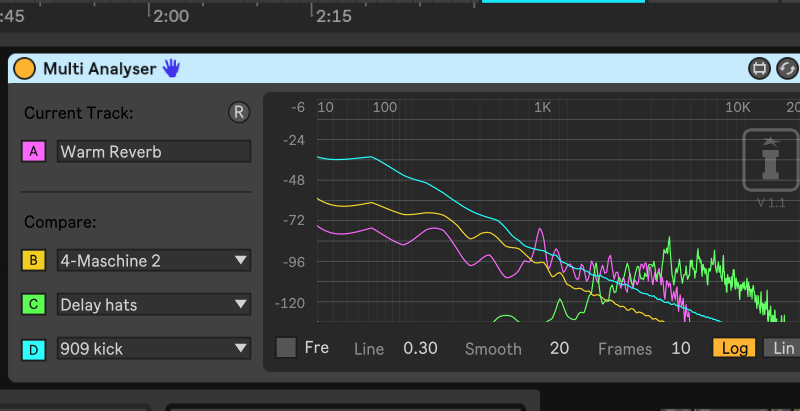Image resolution: width=800 pixels, height=411 pixels.
Task: Toggle the Multi Analyser device activator
Action: (25, 68)
